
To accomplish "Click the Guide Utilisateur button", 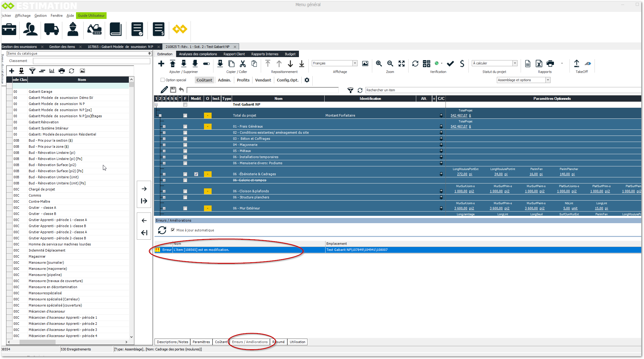I will (x=91, y=16).
